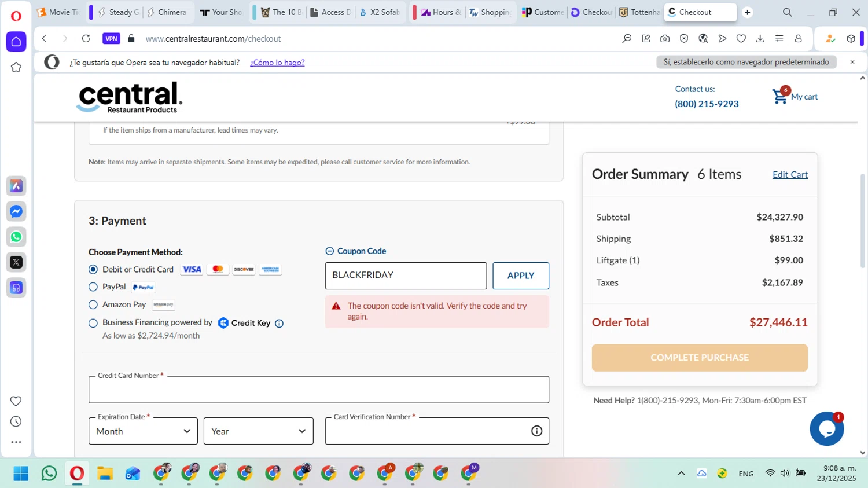Apply the coupon code
868x488 pixels.
521,276
